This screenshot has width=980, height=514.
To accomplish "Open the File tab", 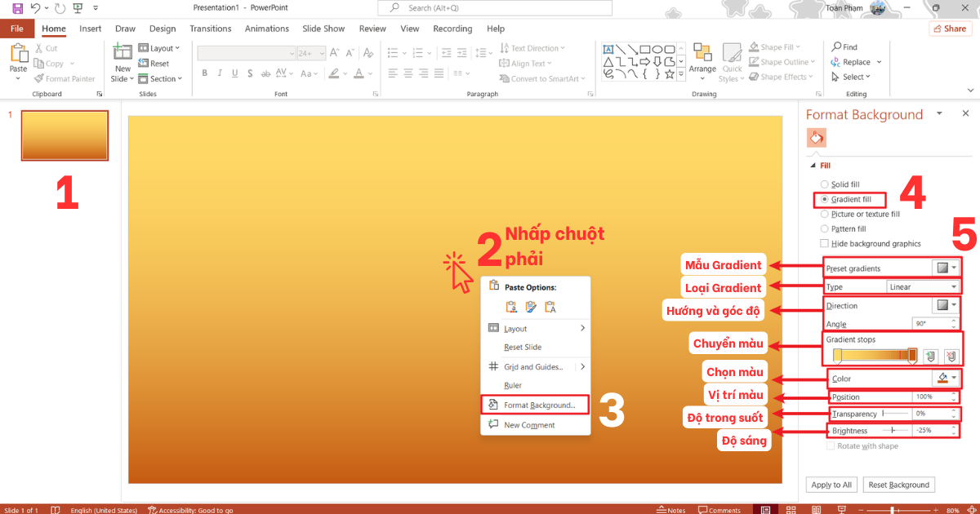I will [x=17, y=29].
